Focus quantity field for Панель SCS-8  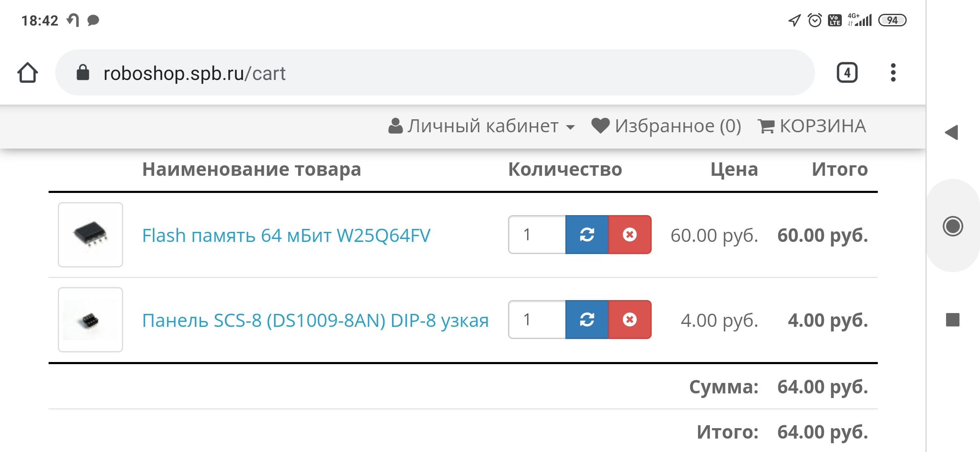pyautogui.click(x=536, y=320)
